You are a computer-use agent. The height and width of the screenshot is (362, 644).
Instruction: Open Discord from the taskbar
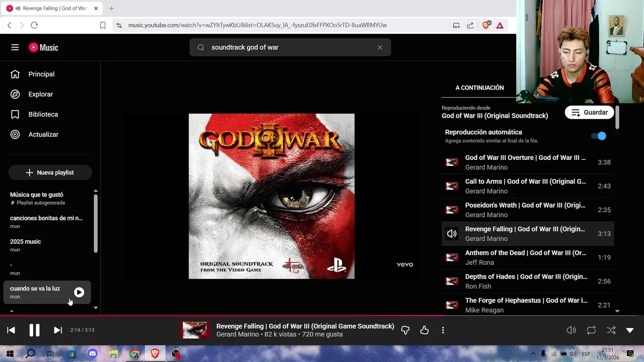(93, 354)
